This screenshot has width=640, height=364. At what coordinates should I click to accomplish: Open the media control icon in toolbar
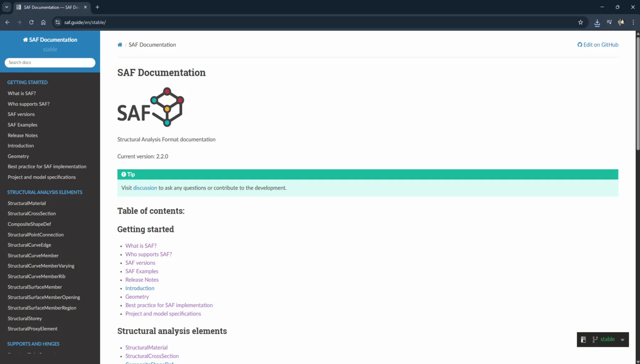pyautogui.click(x=609, y=22)
